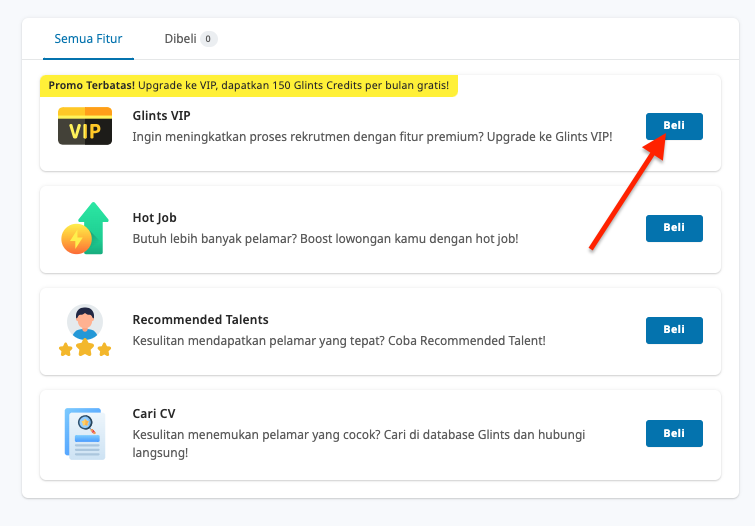This screenshot has width=755, height=526.
Task: Click the Promo Terbatas yellow banner
Action: 248,86
